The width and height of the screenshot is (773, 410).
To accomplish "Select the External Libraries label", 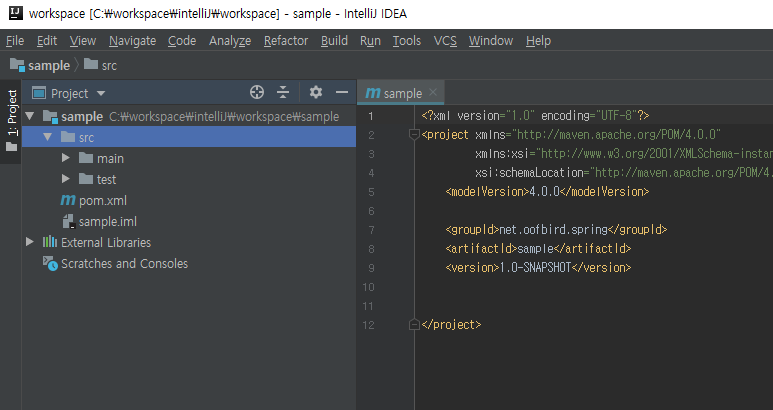I will pos(106,242).
